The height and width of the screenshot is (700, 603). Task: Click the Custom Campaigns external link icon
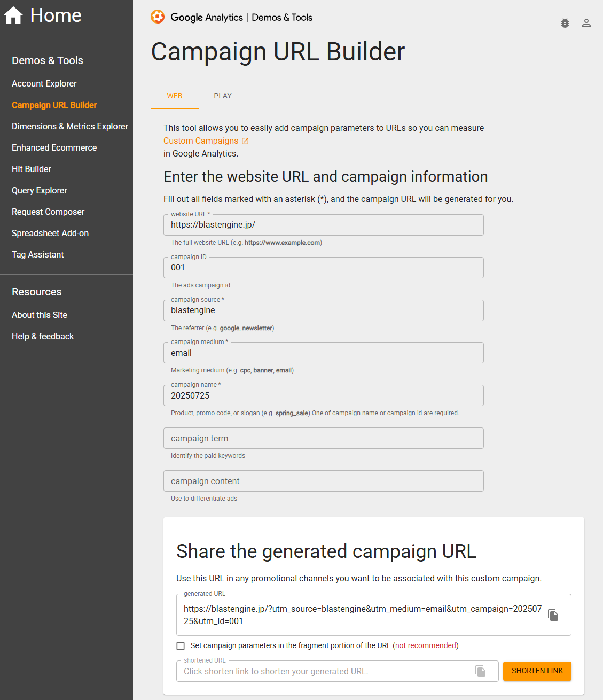click(245, 141)
